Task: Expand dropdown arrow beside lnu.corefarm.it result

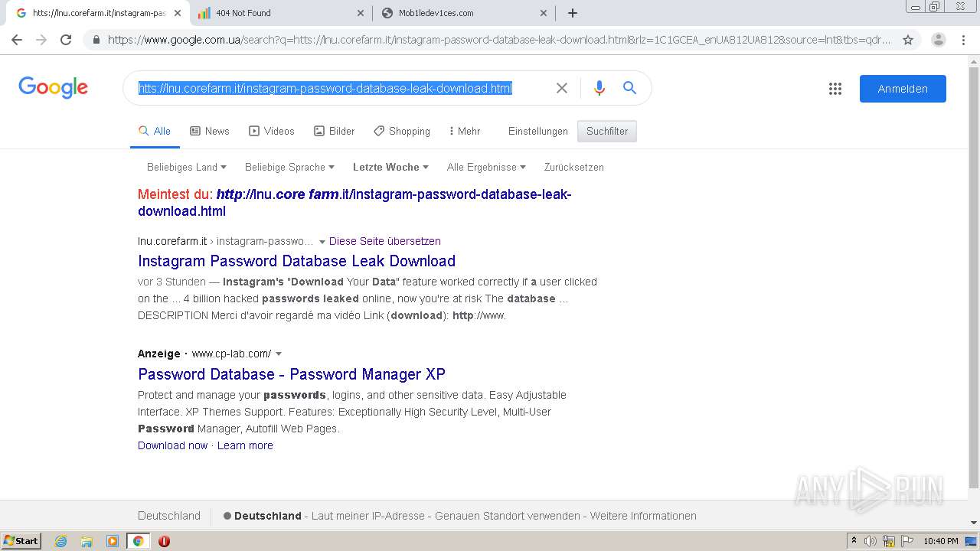Action: (322, 242)
